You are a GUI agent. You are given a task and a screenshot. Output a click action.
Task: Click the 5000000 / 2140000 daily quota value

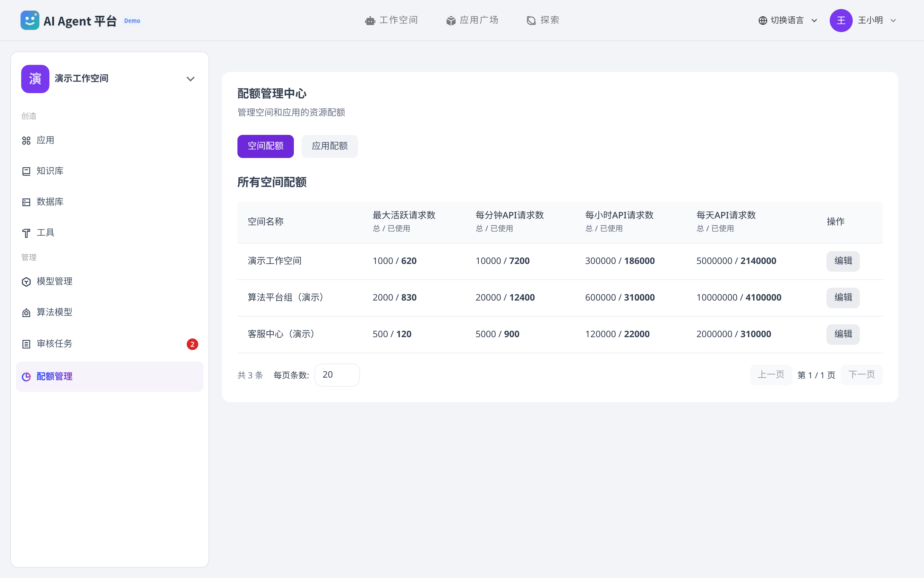click(x=736, y=261)
